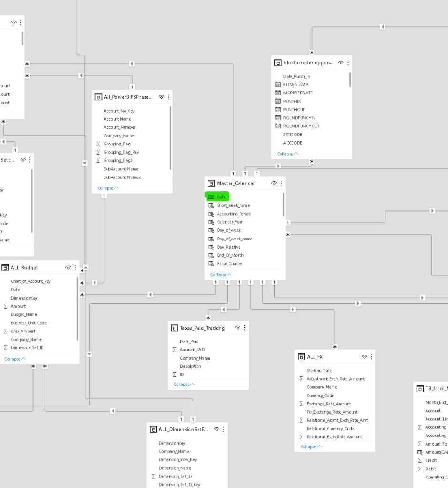Toggle visibility of ALL_FX table
Viewport: 448px width, 488px height.
pos(365,357)
